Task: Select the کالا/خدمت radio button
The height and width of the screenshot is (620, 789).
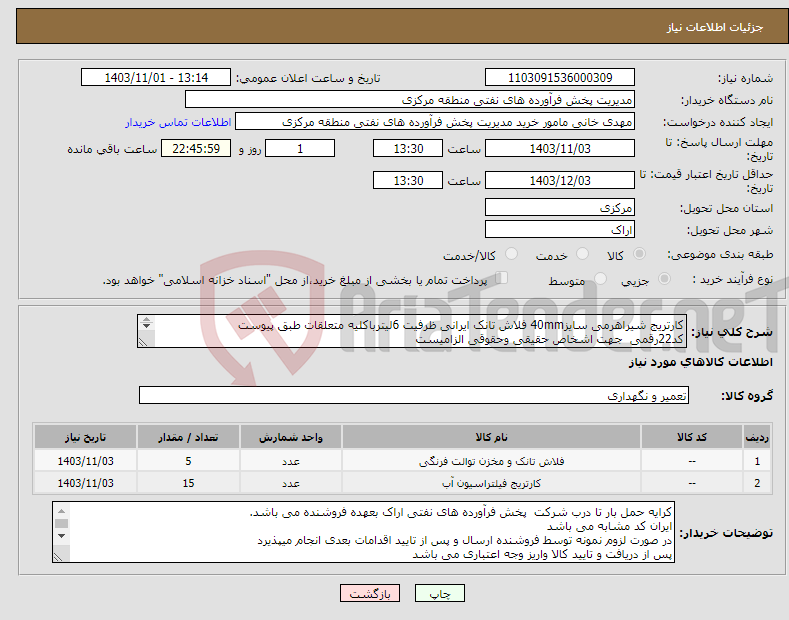Action: pos(511,254)
